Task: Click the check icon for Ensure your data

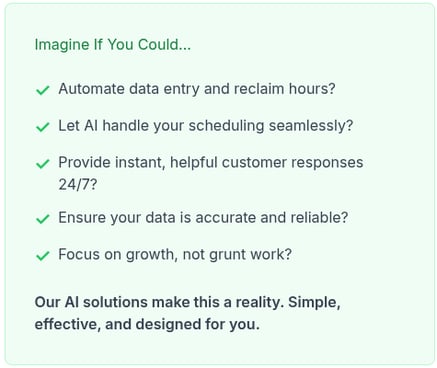Action: 43,219
